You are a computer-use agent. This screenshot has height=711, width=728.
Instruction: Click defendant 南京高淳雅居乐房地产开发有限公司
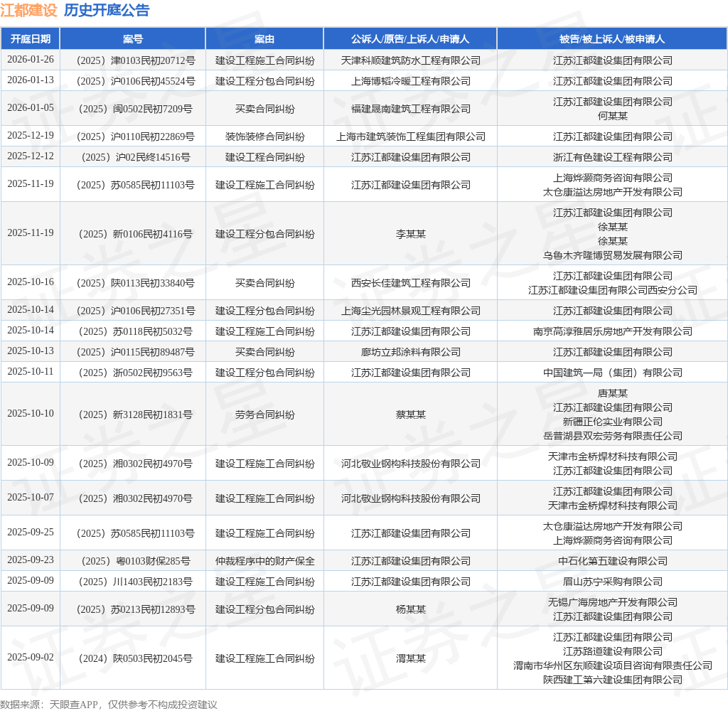pyautogui.click(x=612, y=331)
